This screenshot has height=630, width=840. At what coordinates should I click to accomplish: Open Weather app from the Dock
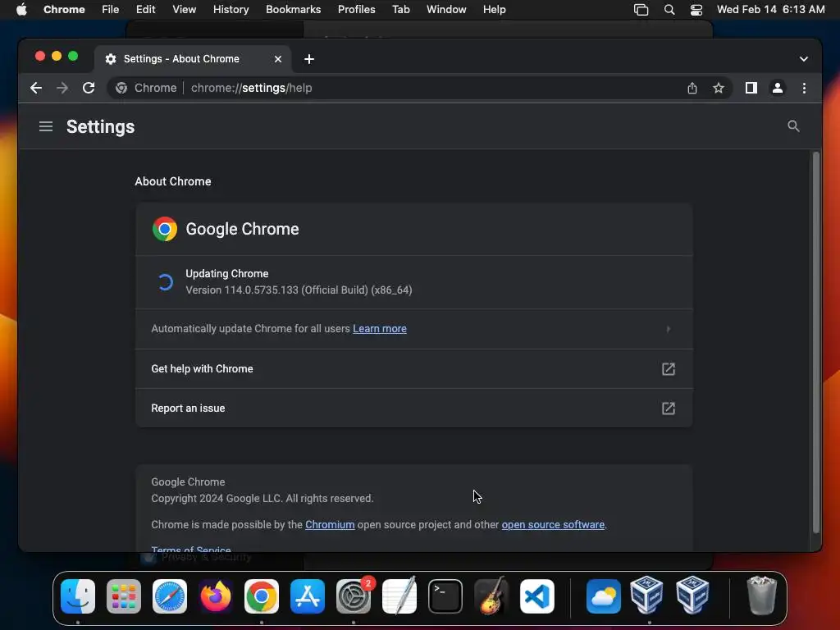click(x=603, y=596)
